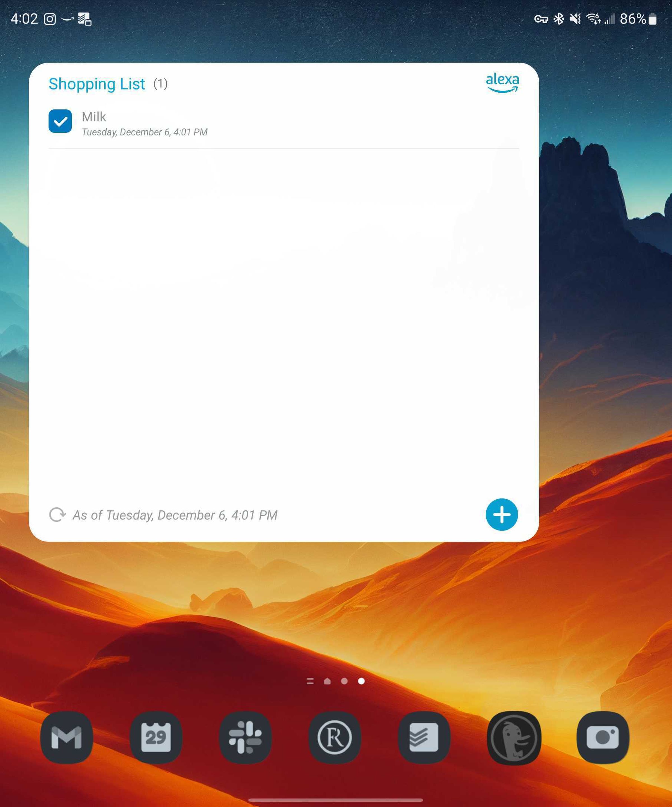The height and width of the screenshot is (807, 672).
Task: Open R Studio app
Action: click(336, 737)
